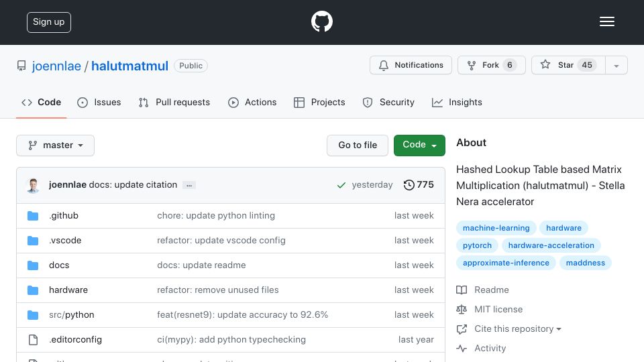
Task: Open the Security tab
Action: click(388, 103)
